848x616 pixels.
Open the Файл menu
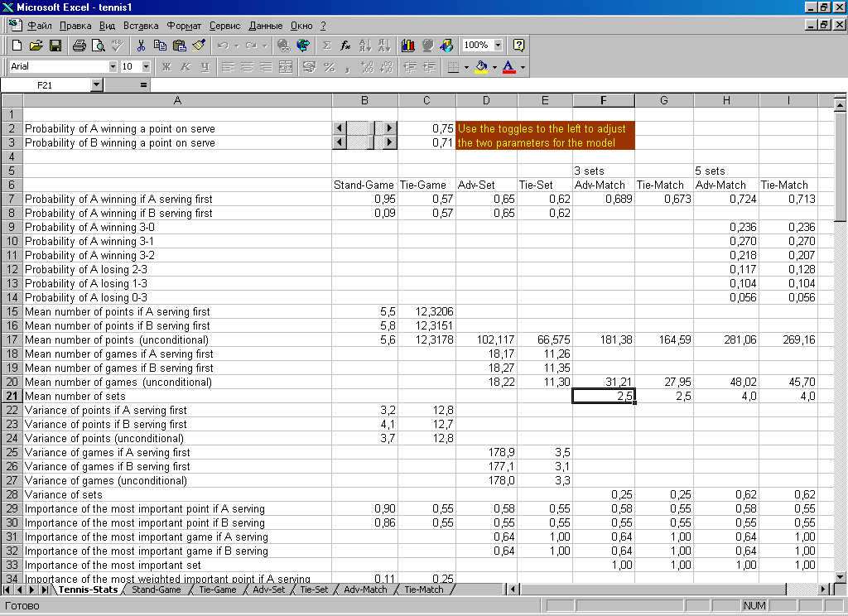(40, 26)
